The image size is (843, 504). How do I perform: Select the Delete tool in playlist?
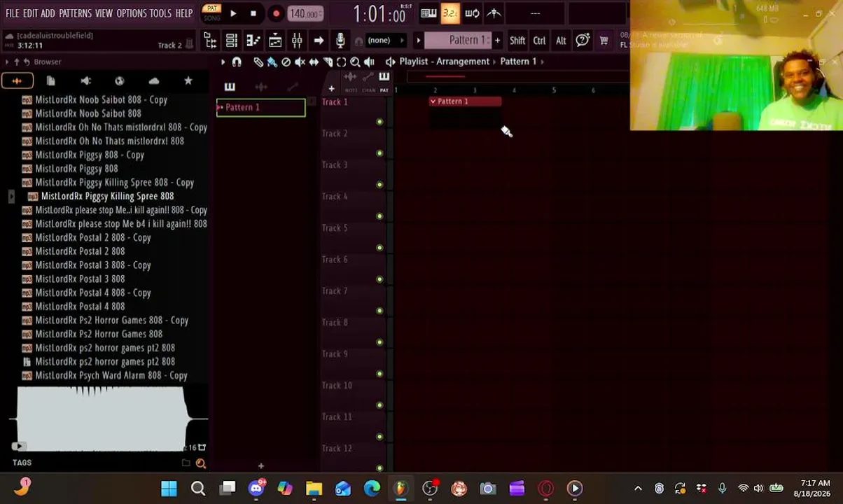click(286, 62)
